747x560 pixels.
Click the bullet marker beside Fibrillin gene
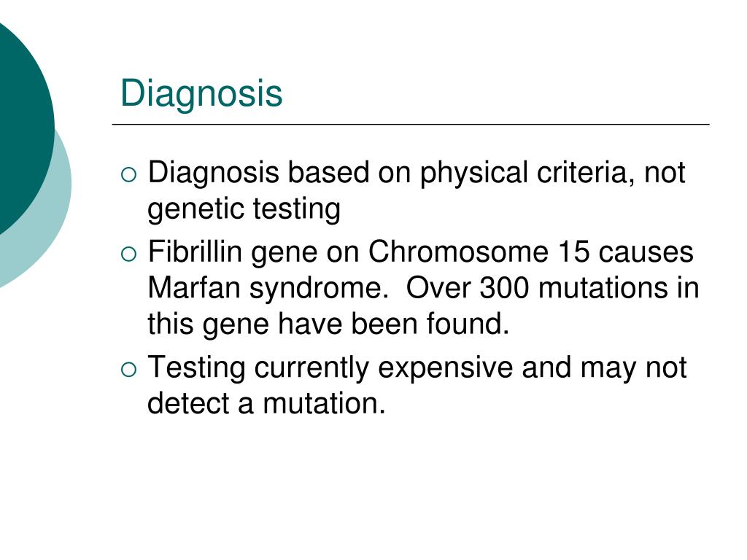(x=128, y=254)
